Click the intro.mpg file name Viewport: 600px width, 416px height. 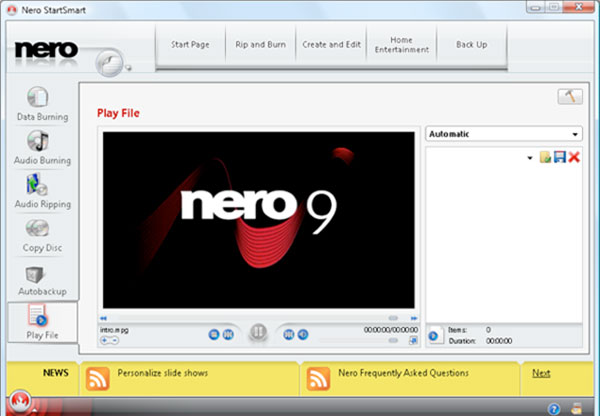point(114,330)
